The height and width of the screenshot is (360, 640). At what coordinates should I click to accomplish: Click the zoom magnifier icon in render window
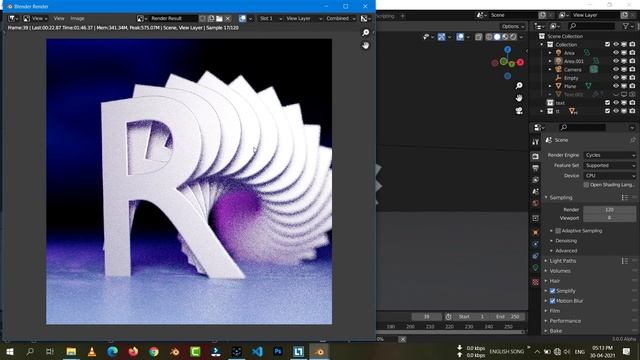(x=366, y=33)
